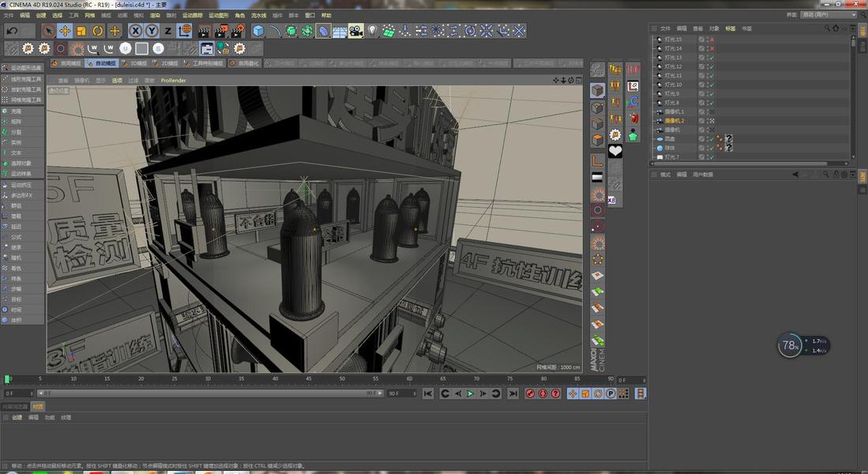Open the 界面 layout dropdown
This screenshot has height=474, width=868.
[829, 14]
